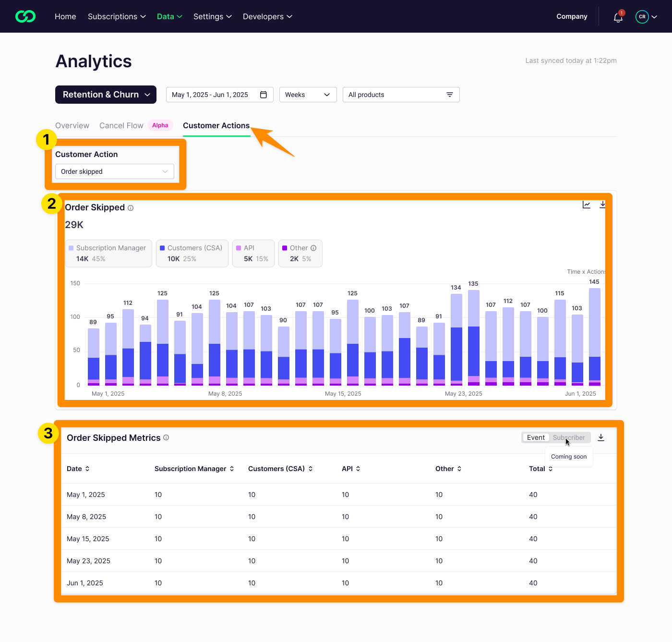Click the info icon next to Other legend
This screenshot has height=642, width=672.
(313, 248)
